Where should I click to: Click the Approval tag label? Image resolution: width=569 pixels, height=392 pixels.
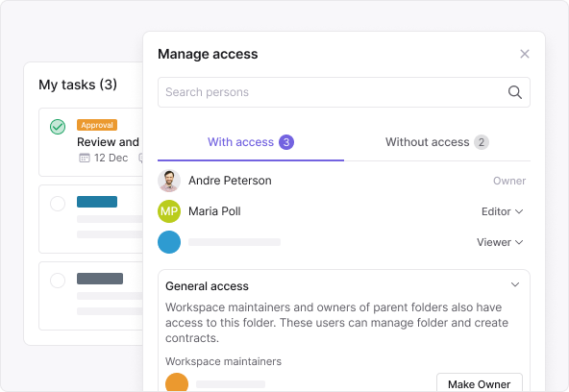pos(97,125)
